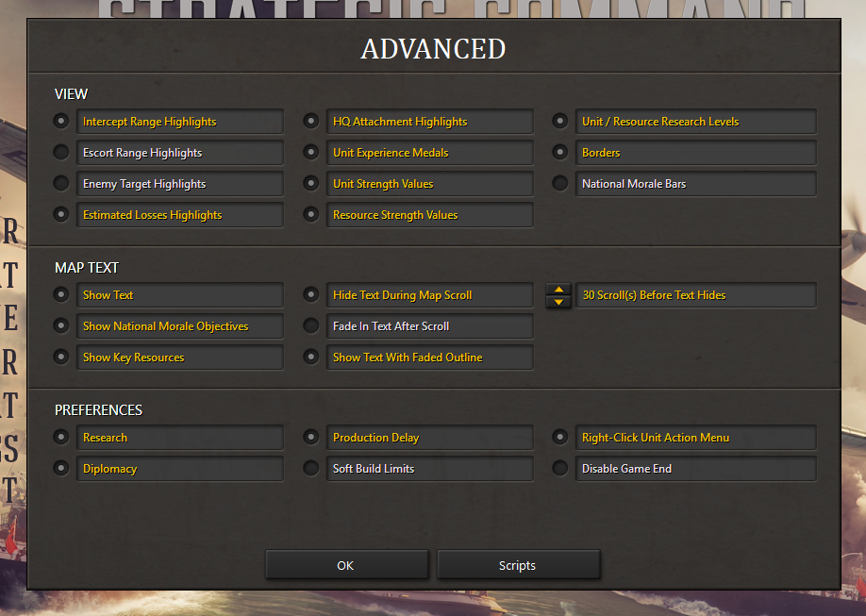
Task: Click the Unit Strength Values label
Action: coord(429,183)
